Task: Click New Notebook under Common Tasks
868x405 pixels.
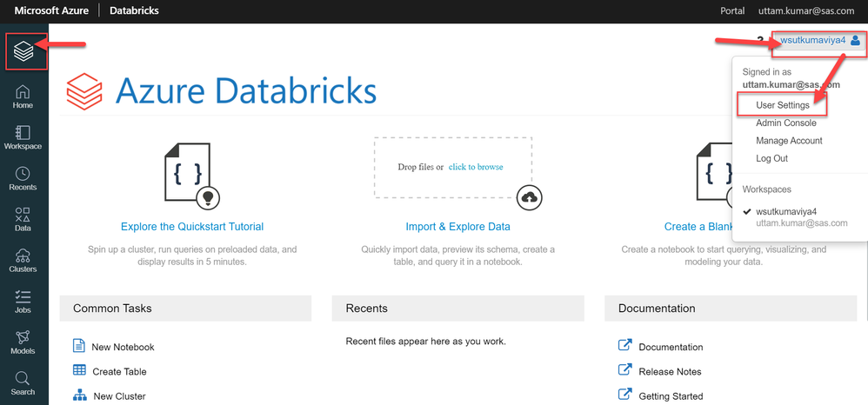Action: pyautogui.click(x=122, y=347)
